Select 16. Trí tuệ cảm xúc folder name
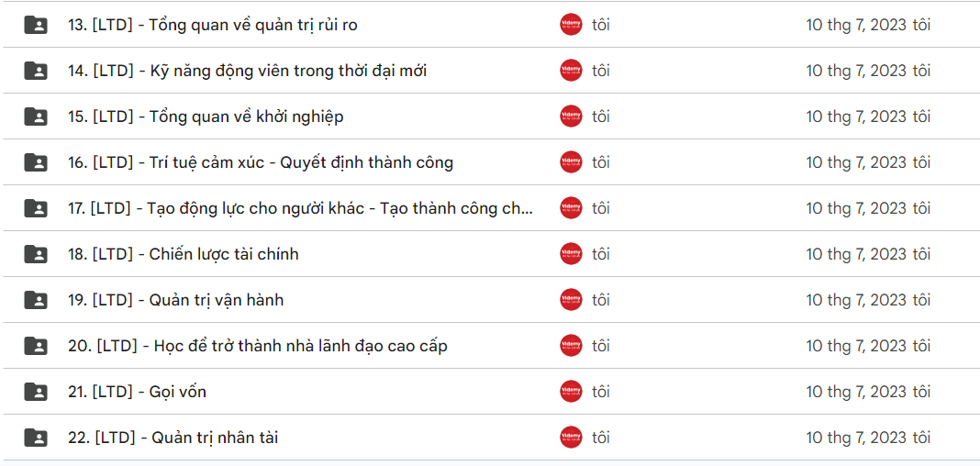This screenshot has height=466, width=980. (261, 162)
